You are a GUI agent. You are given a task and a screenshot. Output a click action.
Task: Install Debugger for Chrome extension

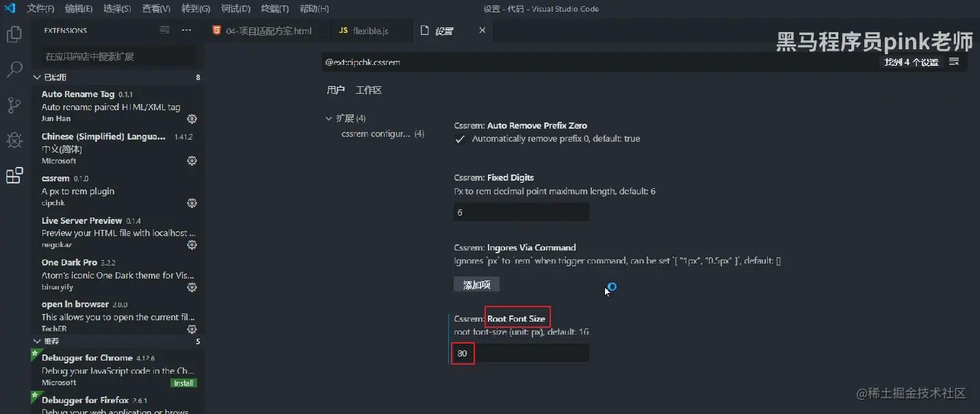tap(183, 383)
